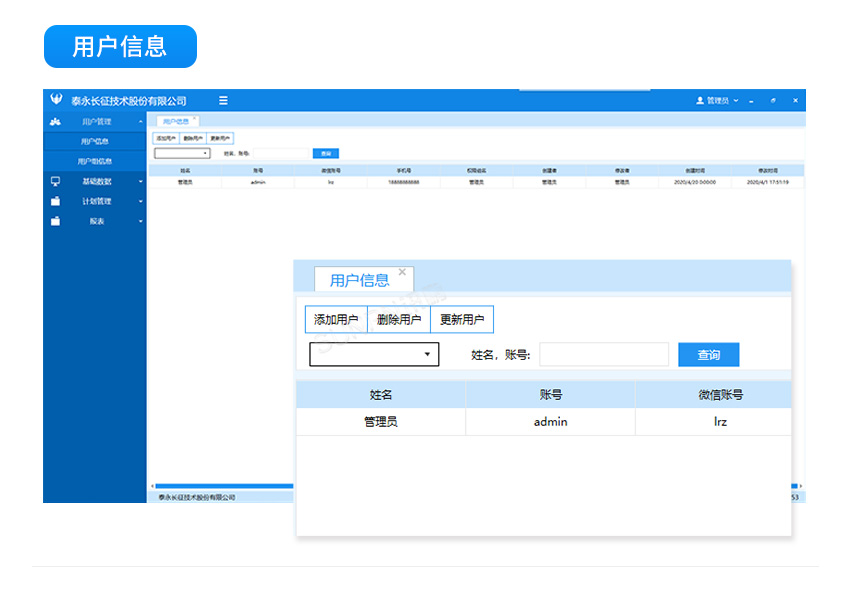This screenshot has width=860, height=600.
Task: Click the 报表 icon in the sidebar
Action: coord(56,221)
